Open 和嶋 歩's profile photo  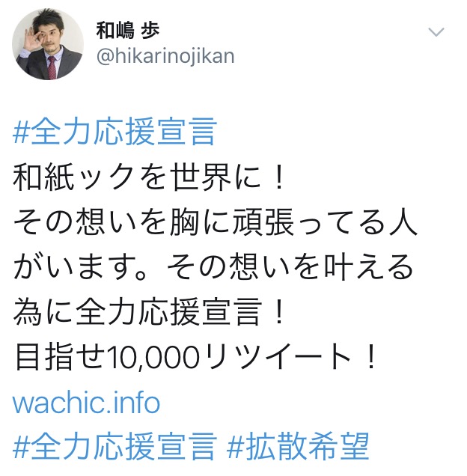tap(48, 44)
